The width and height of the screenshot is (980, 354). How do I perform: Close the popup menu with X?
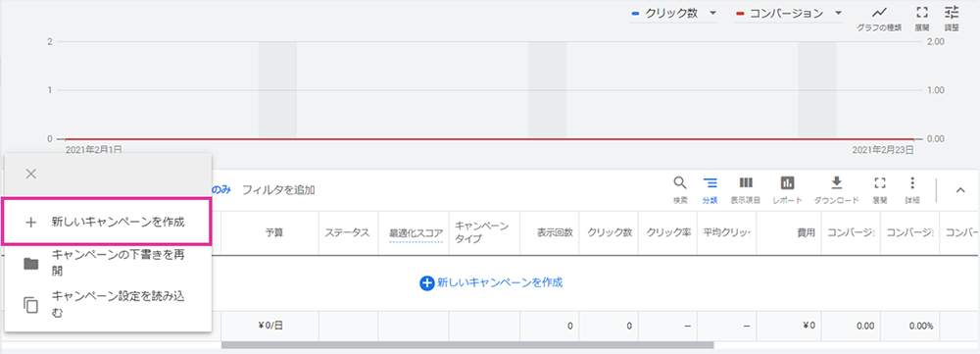(x=30, y=174)
